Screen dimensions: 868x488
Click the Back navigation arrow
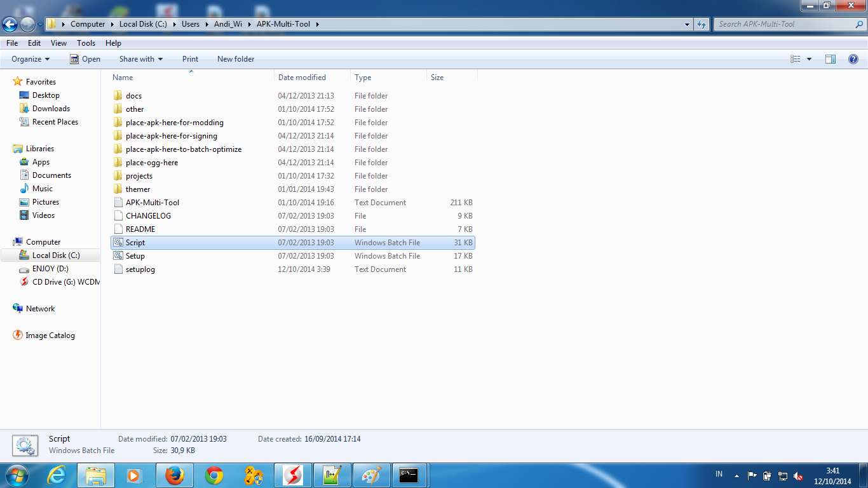[x=10, y=24]
